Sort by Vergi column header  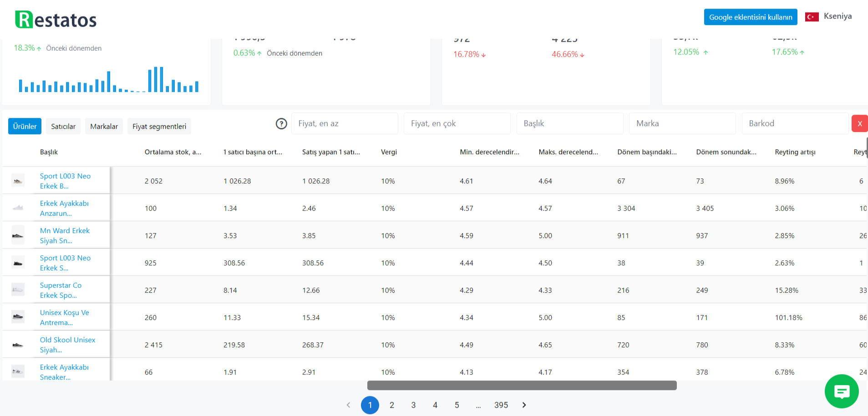[x=389, y=152]
